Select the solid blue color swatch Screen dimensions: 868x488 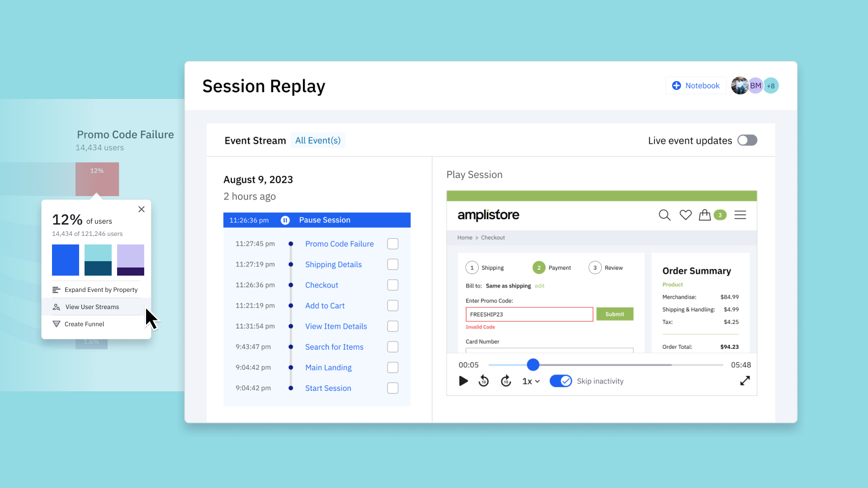tap(66, 260)
